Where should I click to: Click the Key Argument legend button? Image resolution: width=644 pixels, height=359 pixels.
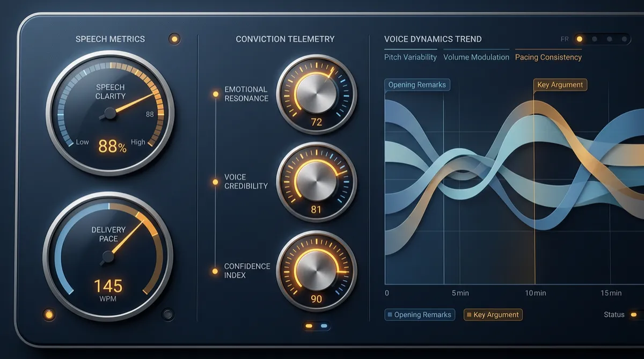pos(493,315)
